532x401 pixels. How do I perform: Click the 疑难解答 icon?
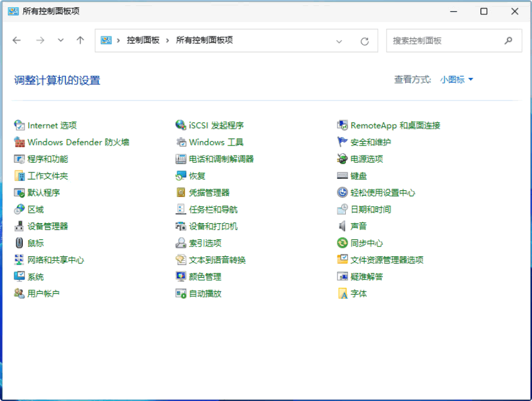(x=342, y=277)
